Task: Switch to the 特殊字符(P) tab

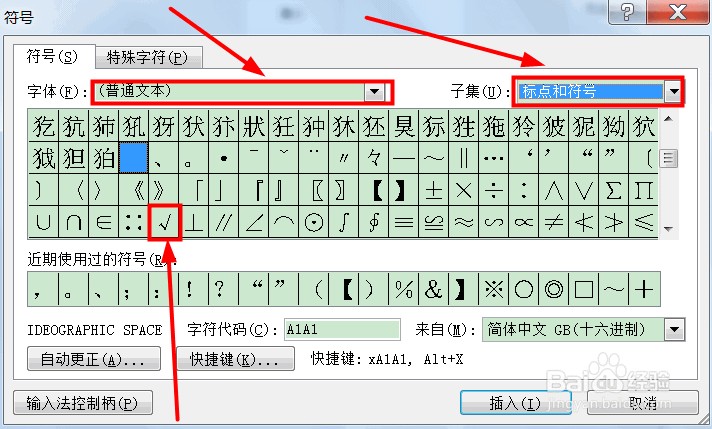Action: [147, 58]
